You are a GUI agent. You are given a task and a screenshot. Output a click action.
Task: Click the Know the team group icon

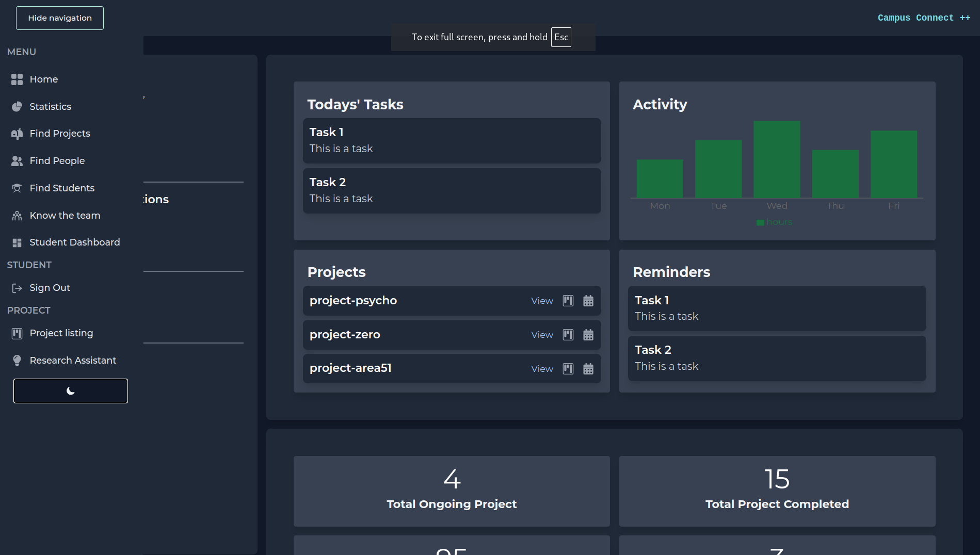17,216
